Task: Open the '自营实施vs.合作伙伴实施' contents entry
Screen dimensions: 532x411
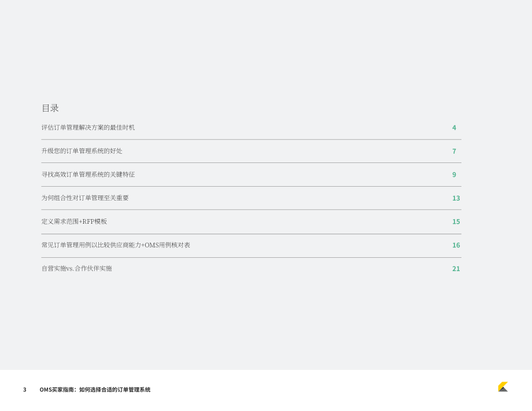Action: (x=77, y=268)
